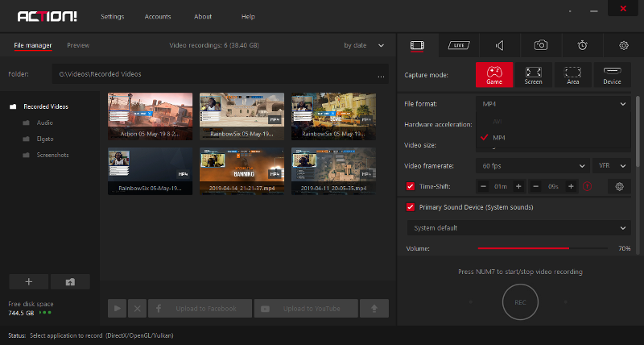Open the Accounts menu

point(158,16)
